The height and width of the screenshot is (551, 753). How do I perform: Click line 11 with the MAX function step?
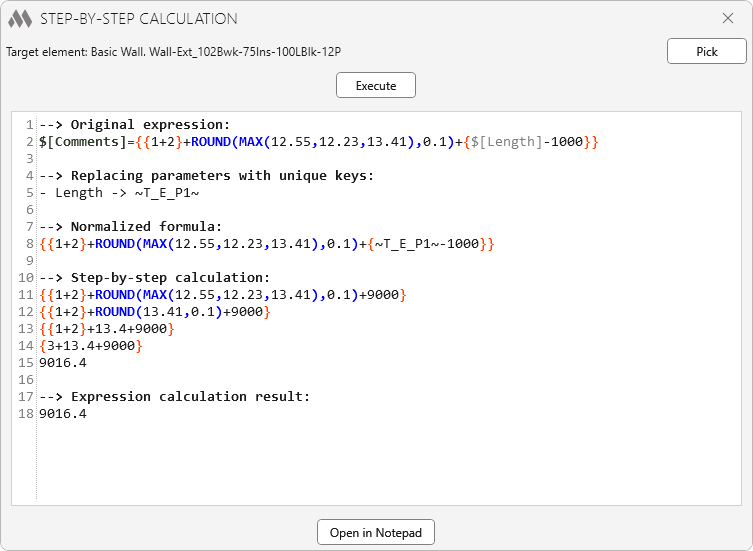(222, 295)
